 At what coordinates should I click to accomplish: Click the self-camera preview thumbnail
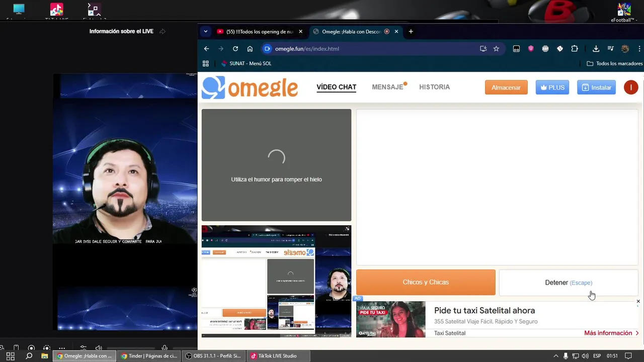pyautogui.click(x=276, y=281)
